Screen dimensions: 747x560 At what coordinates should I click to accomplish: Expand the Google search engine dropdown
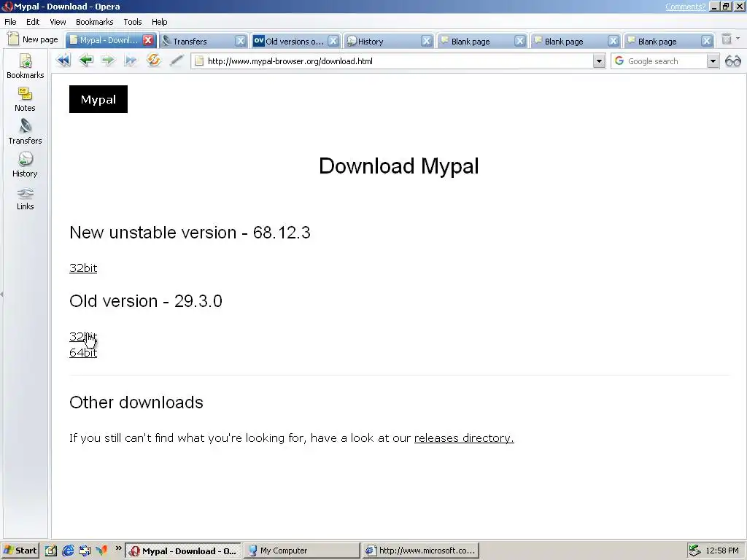tap(712, 61)
